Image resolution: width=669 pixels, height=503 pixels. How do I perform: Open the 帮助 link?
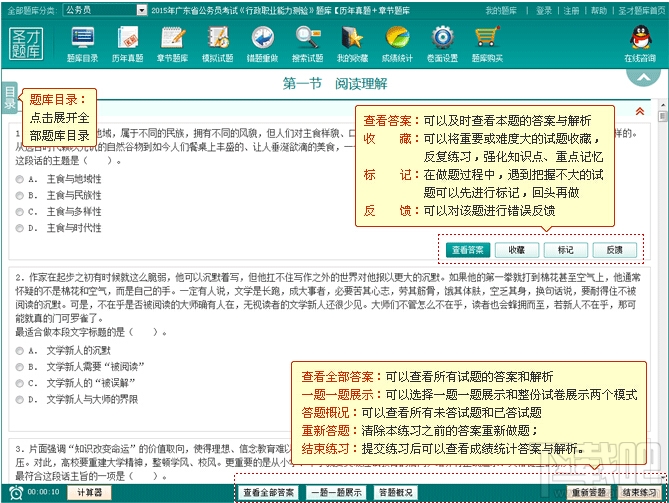point(599,11)
